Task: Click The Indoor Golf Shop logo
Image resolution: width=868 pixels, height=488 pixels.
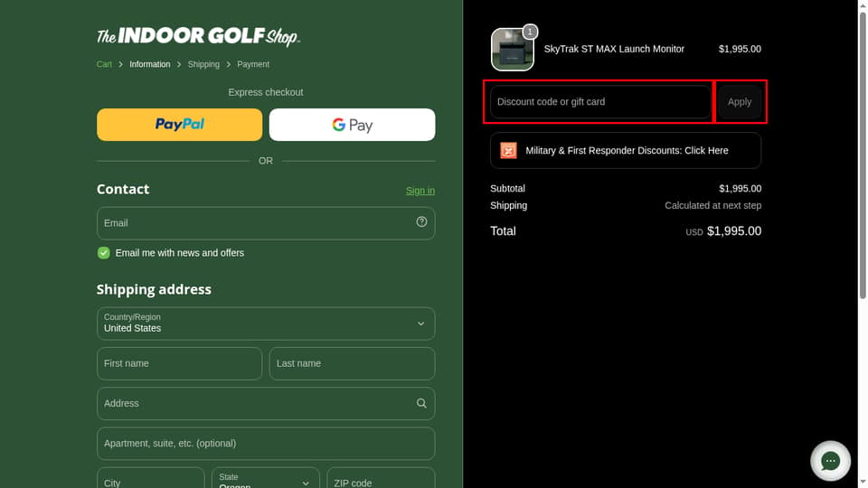Action: pyautogui.click(x=198, y=36)
